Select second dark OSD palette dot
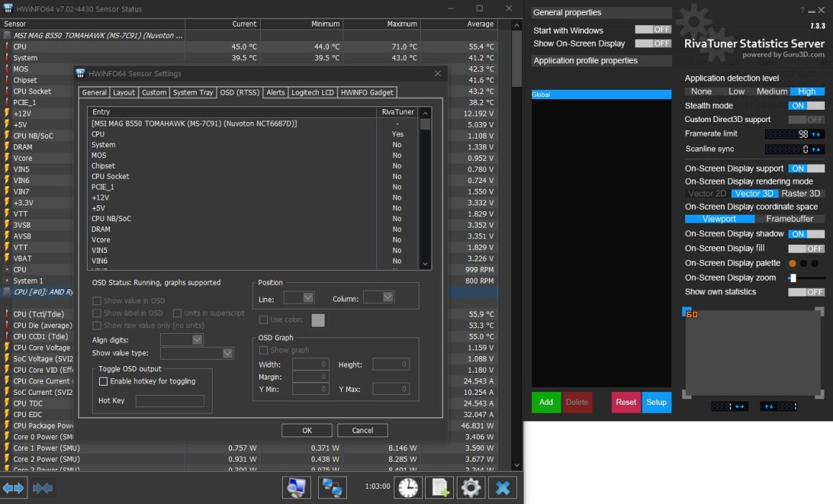This screenshot has width=833, height=504. click(x=804, y=263)
